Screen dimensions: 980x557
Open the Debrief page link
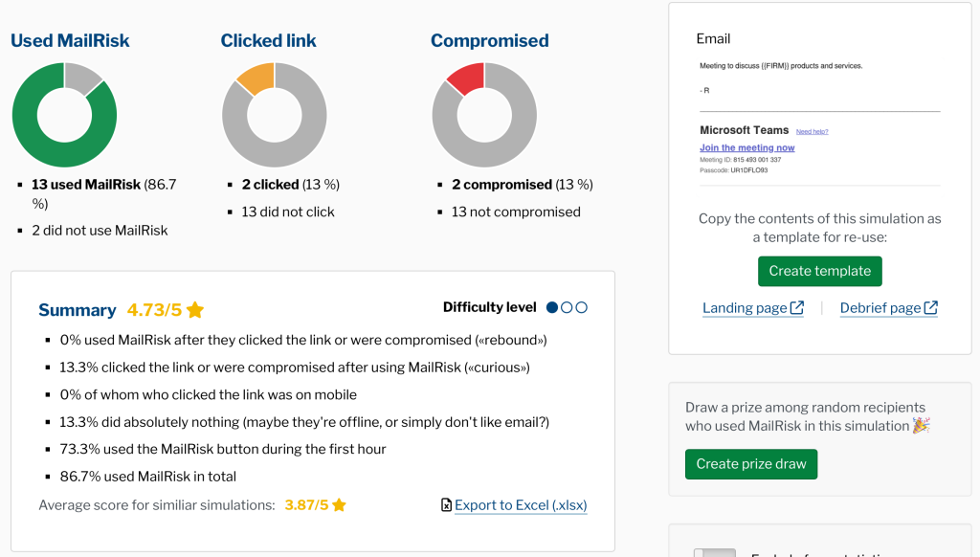coord(880,308)
